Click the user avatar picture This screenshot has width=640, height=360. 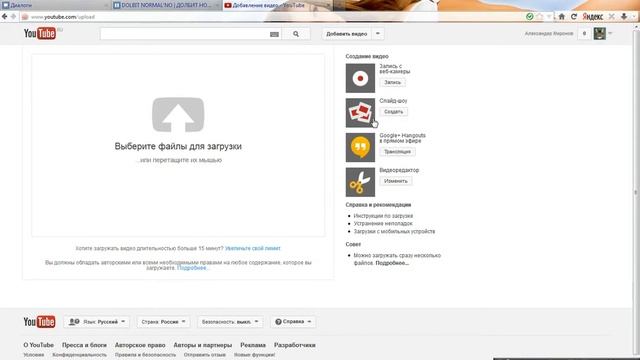coord(599,33)
